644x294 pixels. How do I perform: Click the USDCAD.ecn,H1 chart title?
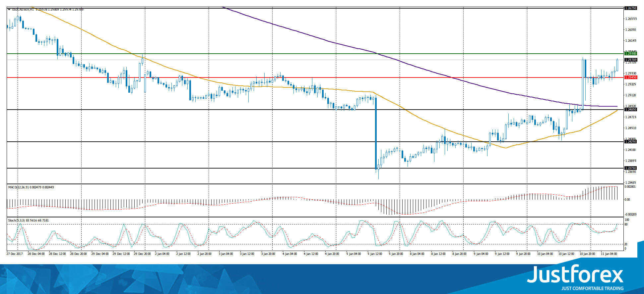pyautogui.click(x=23, y=10)
